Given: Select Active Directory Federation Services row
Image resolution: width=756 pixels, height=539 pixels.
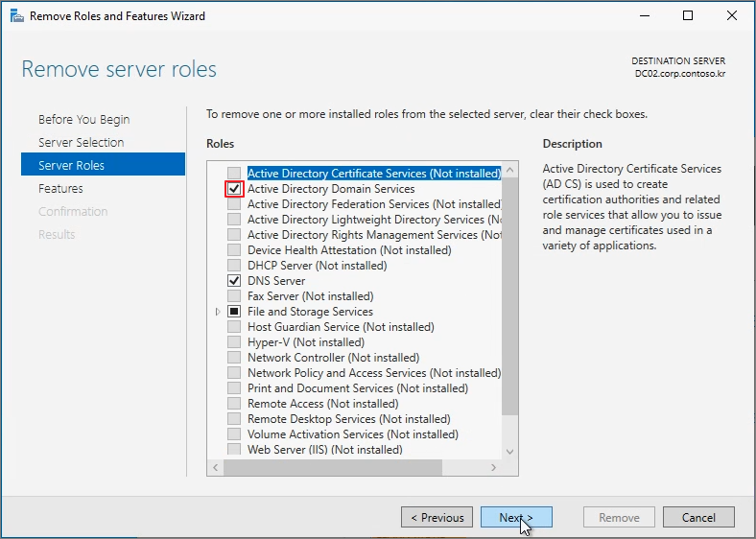Looking at the screenshot, I should pos(374,204).
